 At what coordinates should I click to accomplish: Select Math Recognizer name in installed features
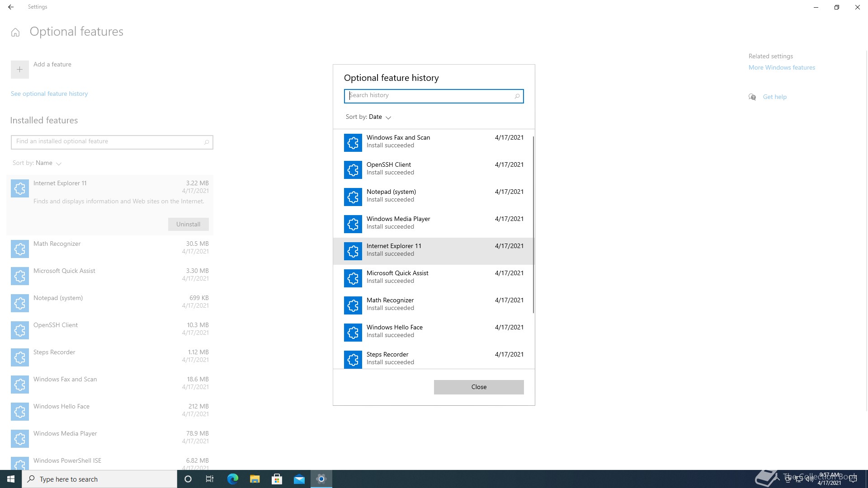tap(57, 244)
